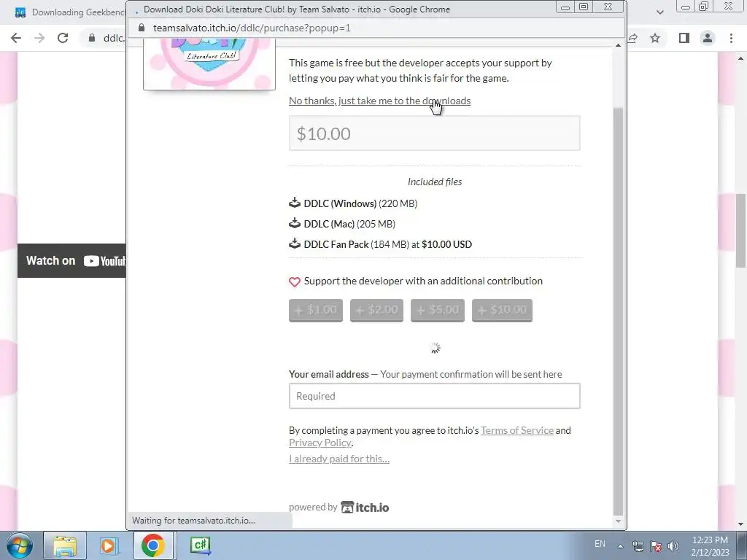Open the C# application in taskbar
This screenshot has width=747, height=560.
(200, 545)
